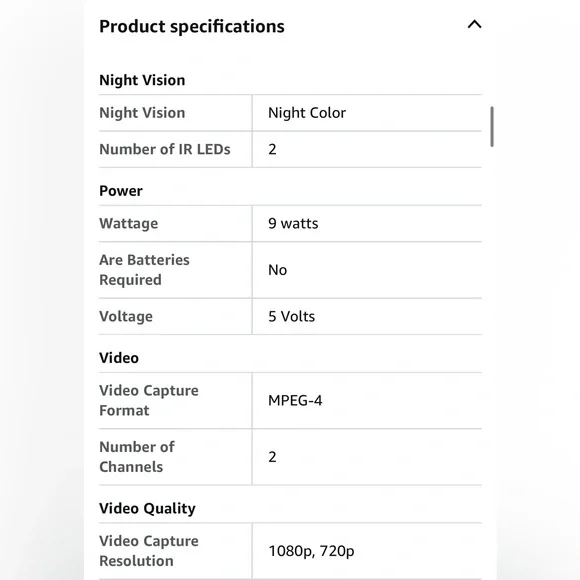Image resolution: width=580 pixels, height=580 pixels.
Task: Select the Are Batteries Required label
Action: tap(144, 270)
